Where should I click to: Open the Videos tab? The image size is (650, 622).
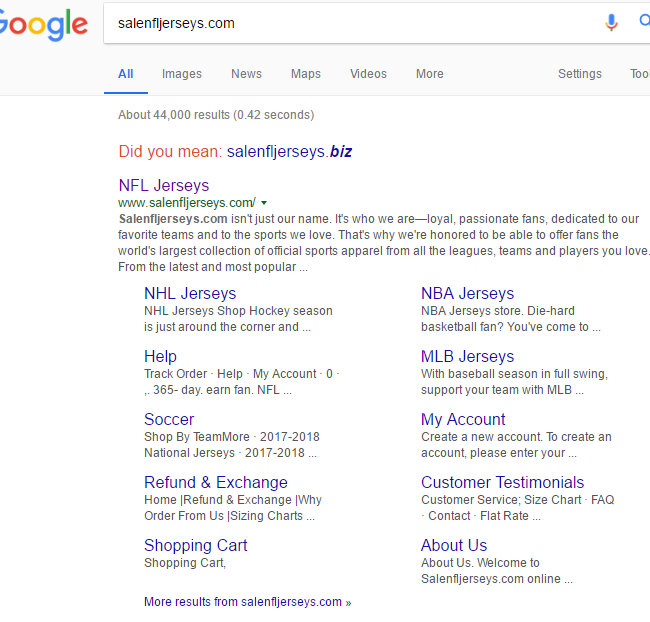click(368, 74)
